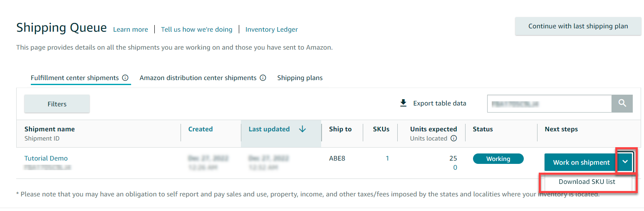
Task: Click the Work on shipment button
Action: click(581, 162)
